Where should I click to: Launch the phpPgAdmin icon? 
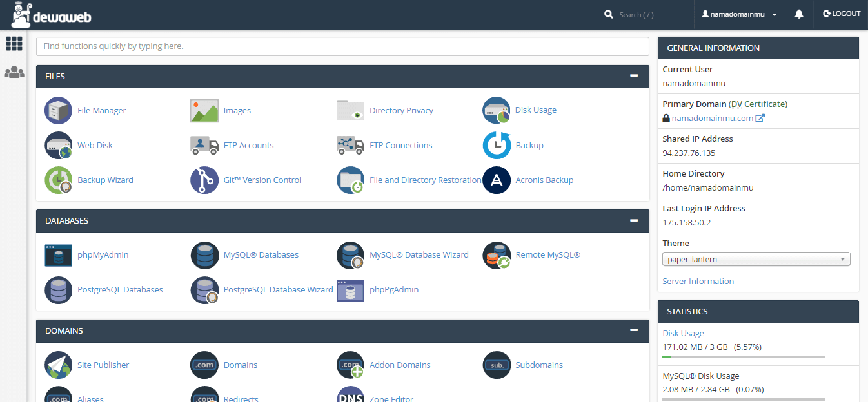(x=350, y=289)
